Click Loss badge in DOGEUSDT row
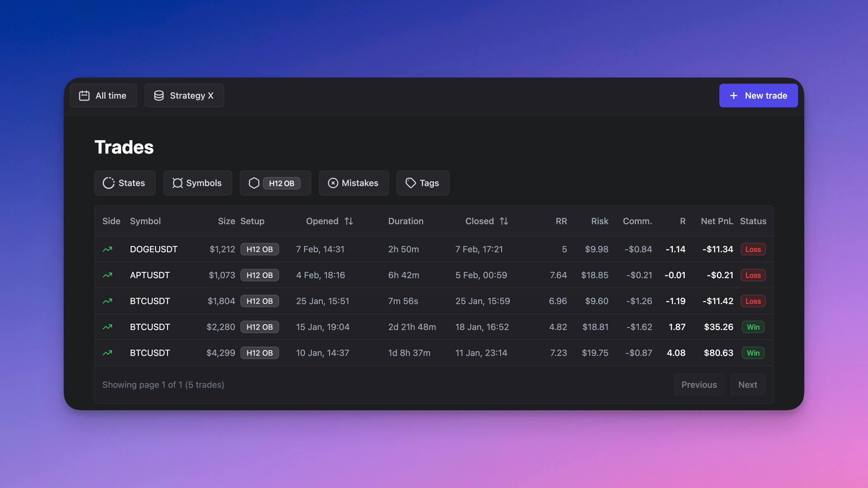This screenshot has width=868, height=488. [753, 249]
